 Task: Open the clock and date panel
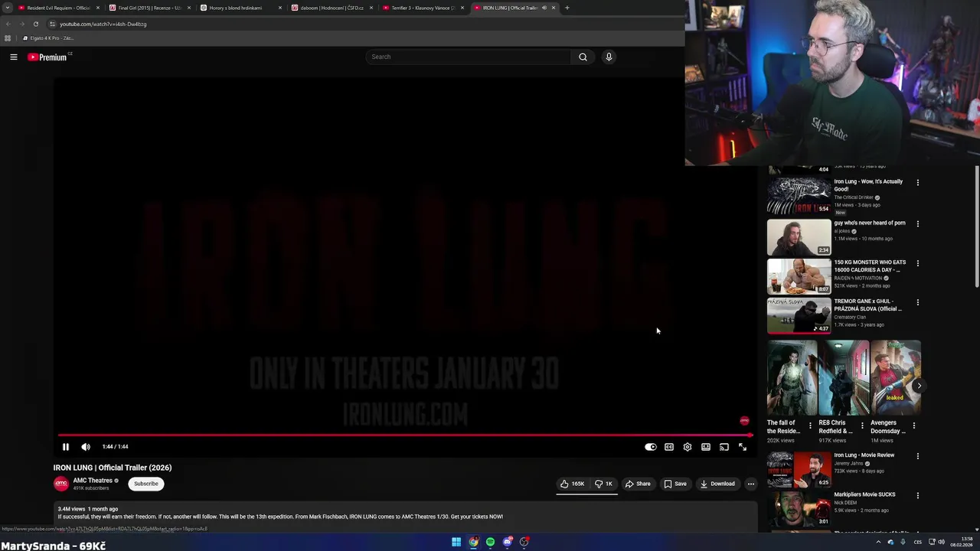962,542
